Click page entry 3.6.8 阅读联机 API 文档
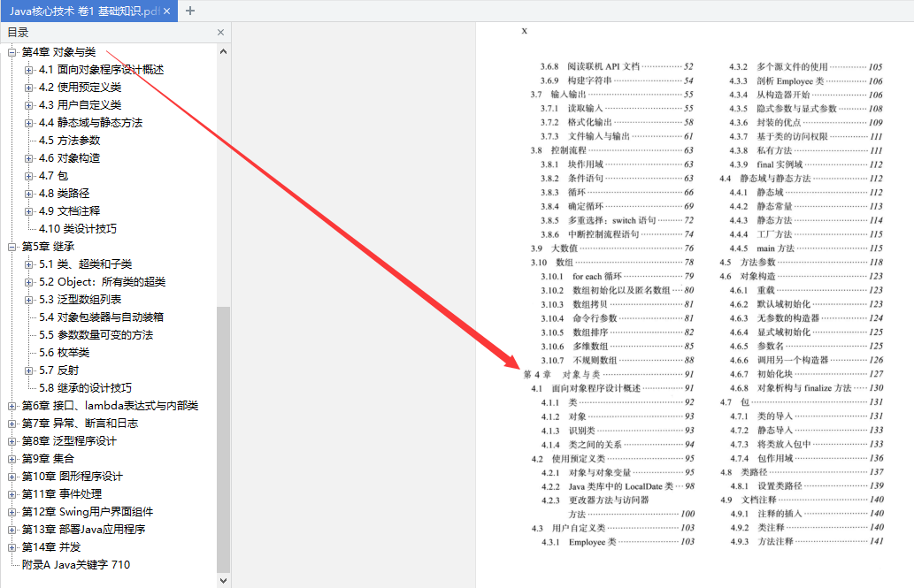 coord(617,66)
